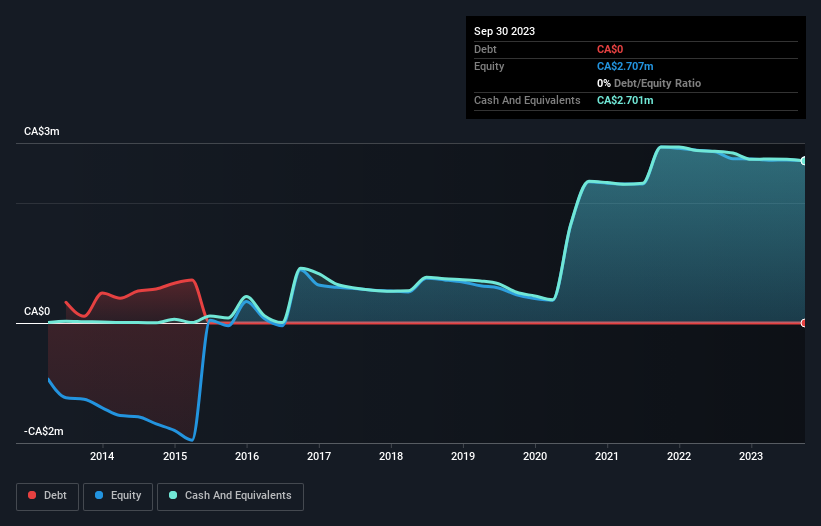Screen dimensions: 821x526
Task: Click the Equity row label in the tooltip
Action: coord(489,66)
